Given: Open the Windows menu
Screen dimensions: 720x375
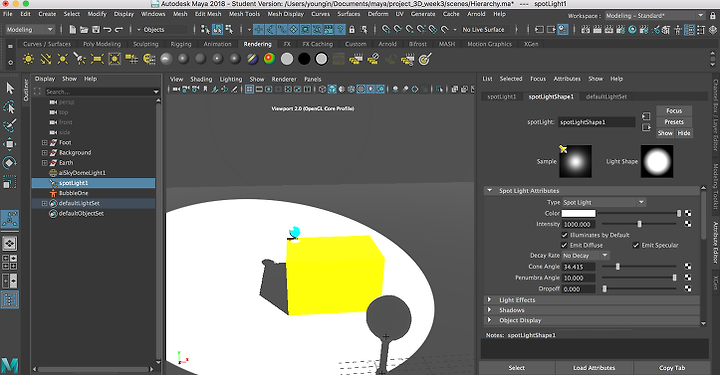Looking at the screenshot, I should (153, 14).
